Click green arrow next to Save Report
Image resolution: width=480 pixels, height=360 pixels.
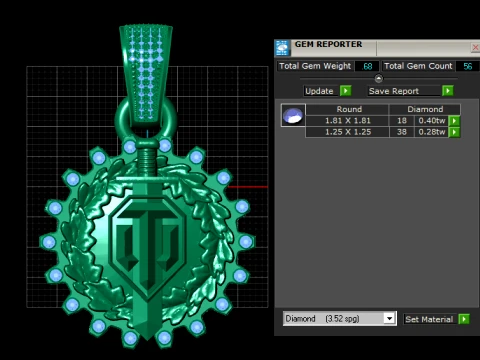click(448, 91)
